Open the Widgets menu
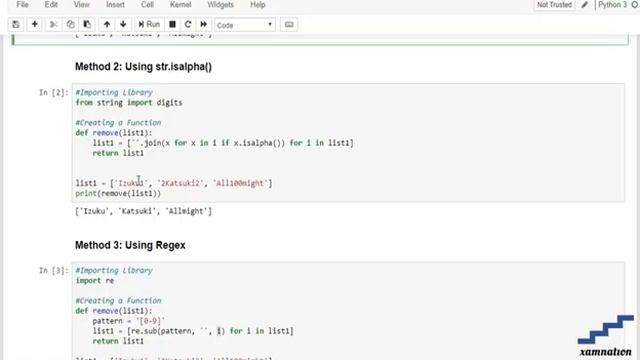 pos(220,5)
